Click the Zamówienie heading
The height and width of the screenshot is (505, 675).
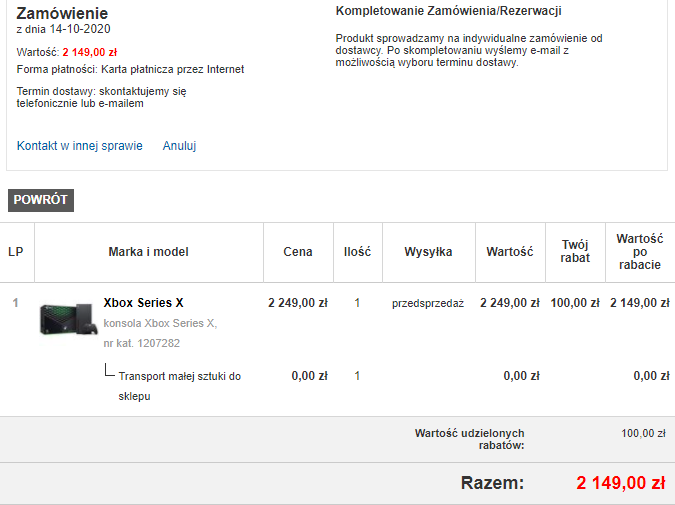(63, 13)
